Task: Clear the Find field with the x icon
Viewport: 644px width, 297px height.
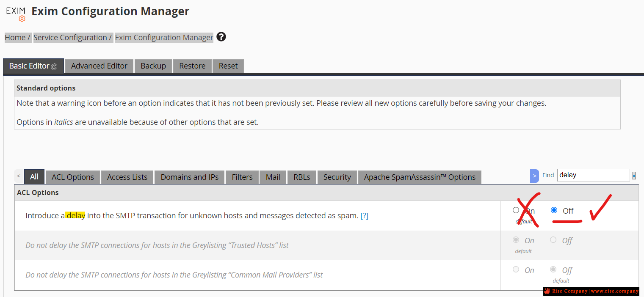Action: tap(634, 176)
